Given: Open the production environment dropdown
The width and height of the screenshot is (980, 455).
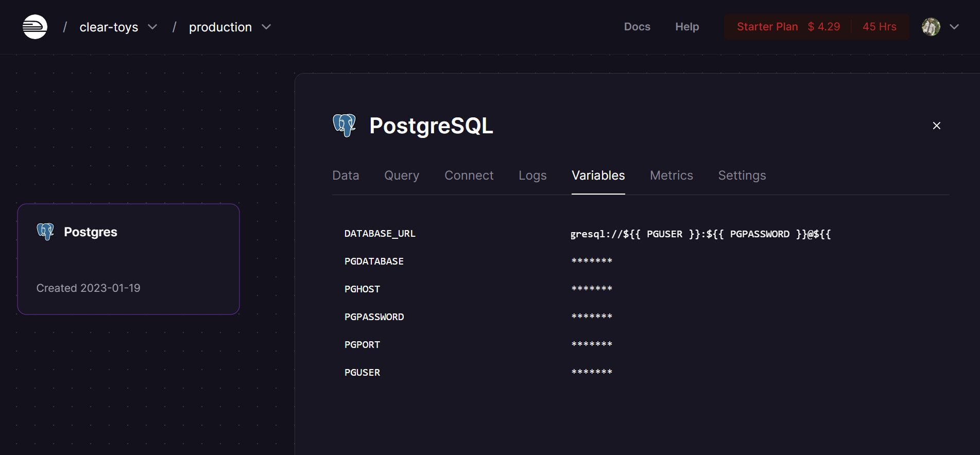Looking at the screenshot, I should pos(266,27).
